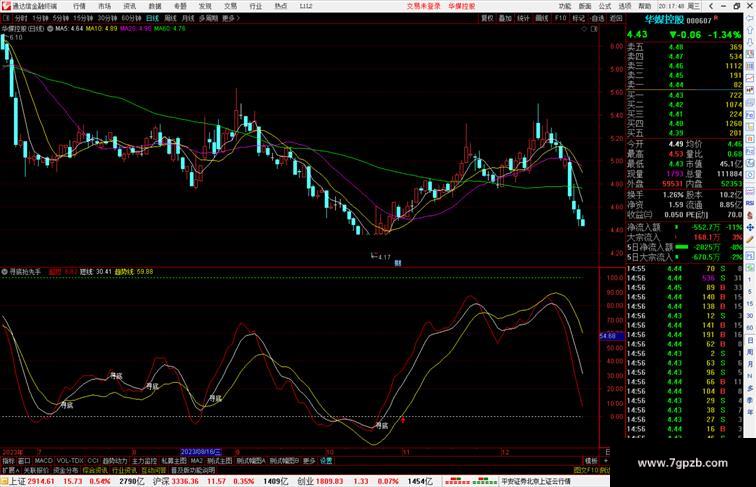Open the 市场 menu
Screen dimensions: 756x487
coord(104,6)
